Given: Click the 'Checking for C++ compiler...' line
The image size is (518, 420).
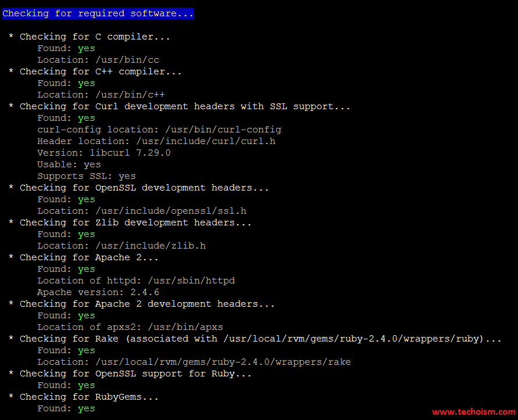Looking at the screenshot, I should click(95, 71).
